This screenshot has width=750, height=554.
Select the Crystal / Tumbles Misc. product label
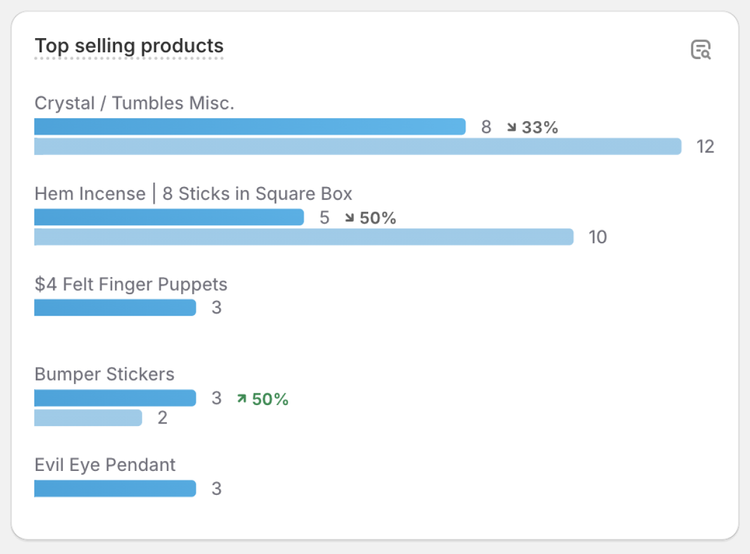(134, 103)
